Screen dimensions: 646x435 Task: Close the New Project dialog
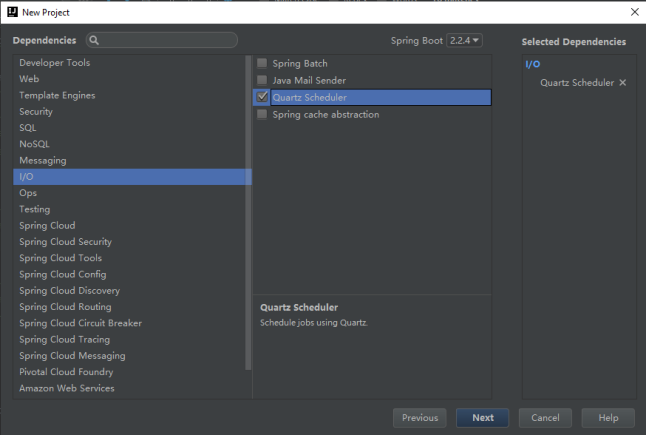point(634,11)
